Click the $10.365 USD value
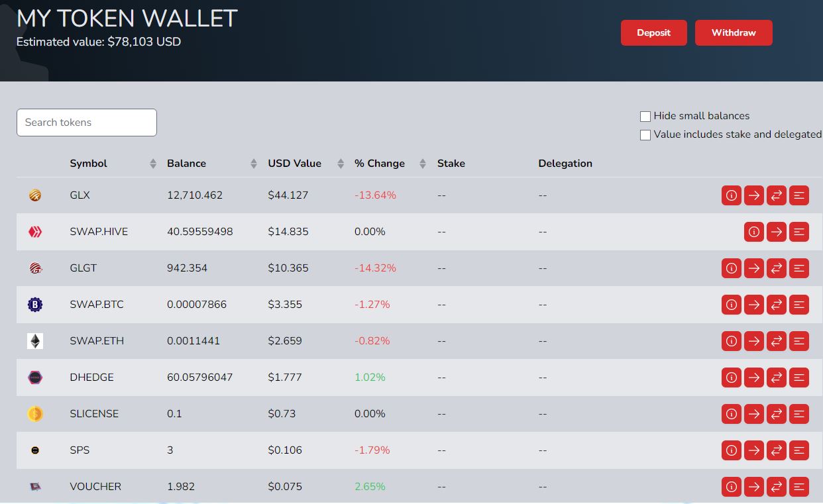The width and height of the screenshot is (823, 504). tap(288, 268)
